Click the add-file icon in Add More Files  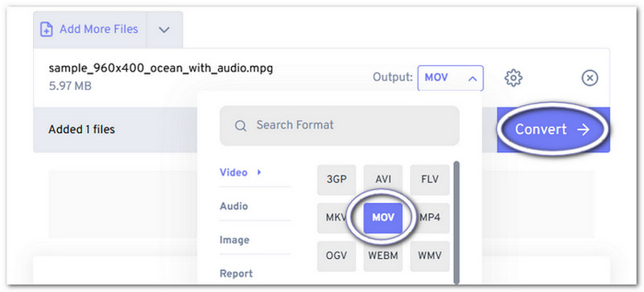point(47,30)
